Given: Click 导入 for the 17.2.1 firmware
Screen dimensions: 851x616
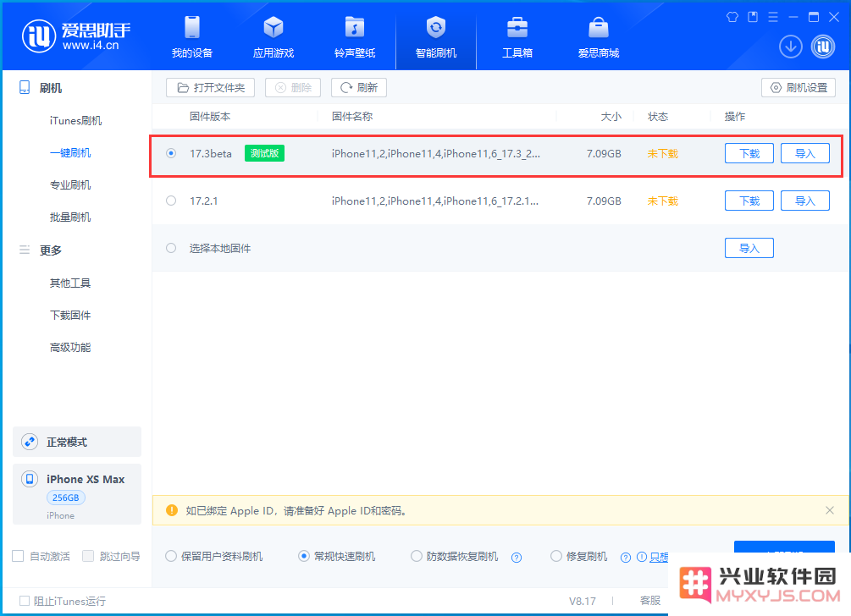Looking at the screenshot, I should point(805,201).
